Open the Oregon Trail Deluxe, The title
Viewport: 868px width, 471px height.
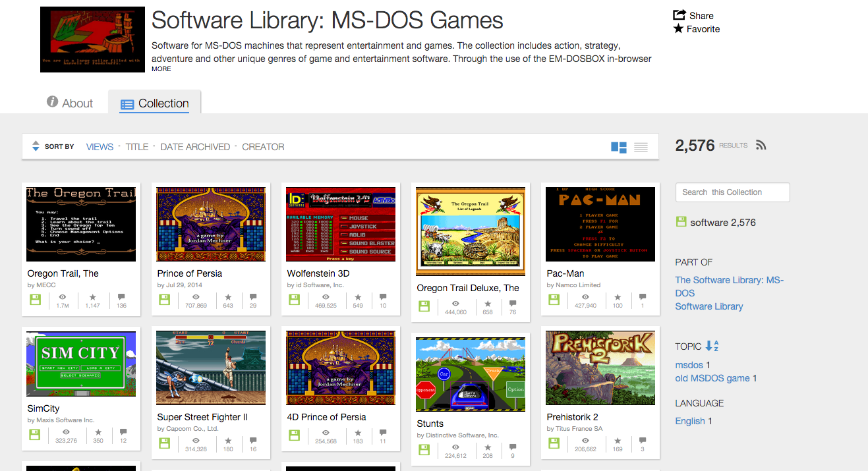point(468,288)
